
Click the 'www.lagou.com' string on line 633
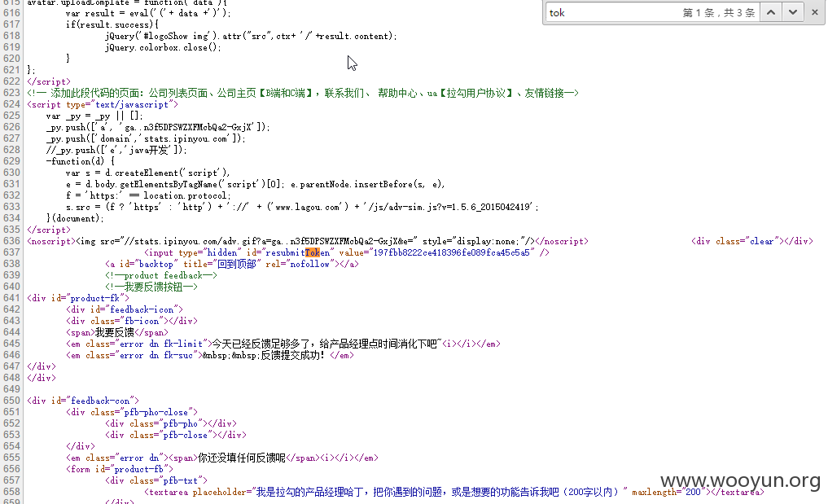pyautogui.click(x=307, y=207)
